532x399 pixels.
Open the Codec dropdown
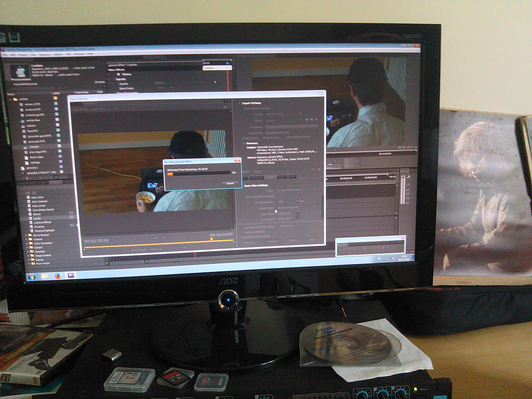click(x=296, y=190)
